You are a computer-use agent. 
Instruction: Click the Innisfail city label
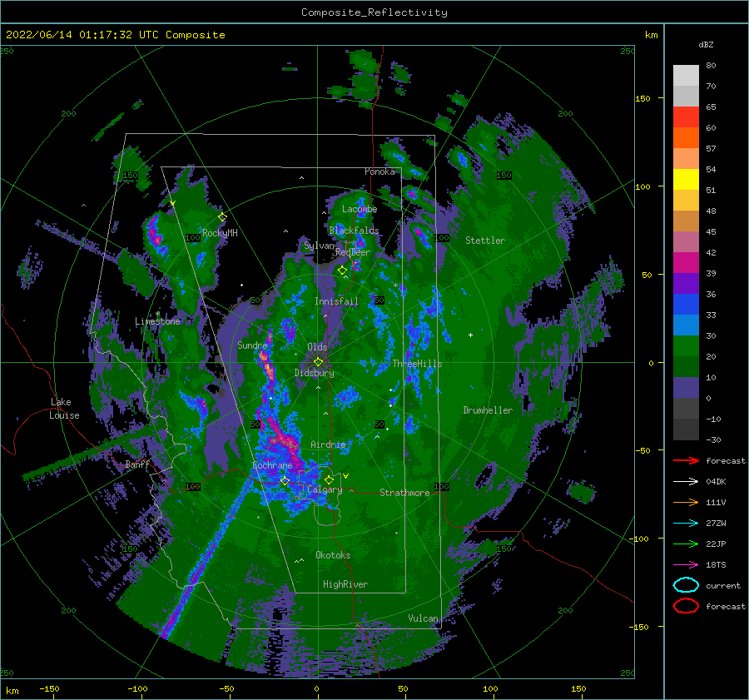click(x=336, y=301)
